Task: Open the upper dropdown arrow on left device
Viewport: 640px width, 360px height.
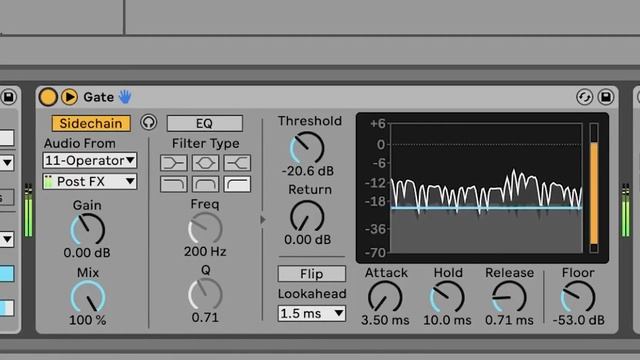Action: [7, 163]
